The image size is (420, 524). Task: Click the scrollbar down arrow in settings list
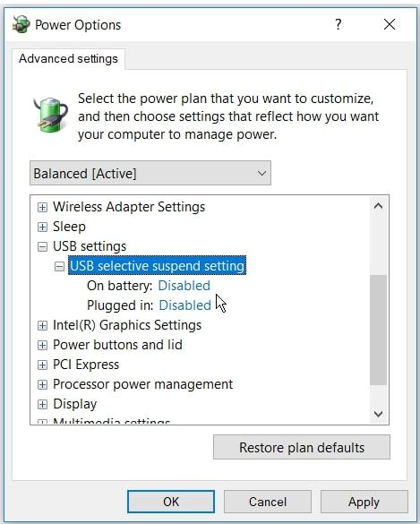[x=378, y=414]
